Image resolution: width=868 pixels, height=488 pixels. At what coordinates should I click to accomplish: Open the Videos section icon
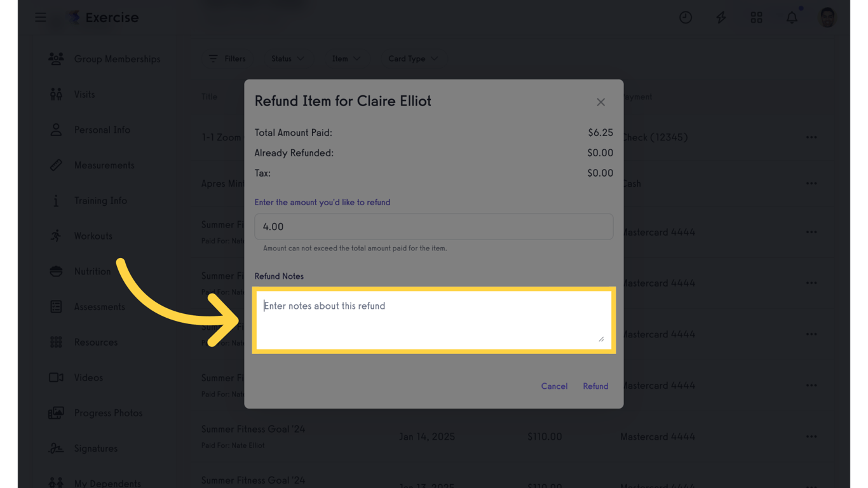click(x=56, y=377)
